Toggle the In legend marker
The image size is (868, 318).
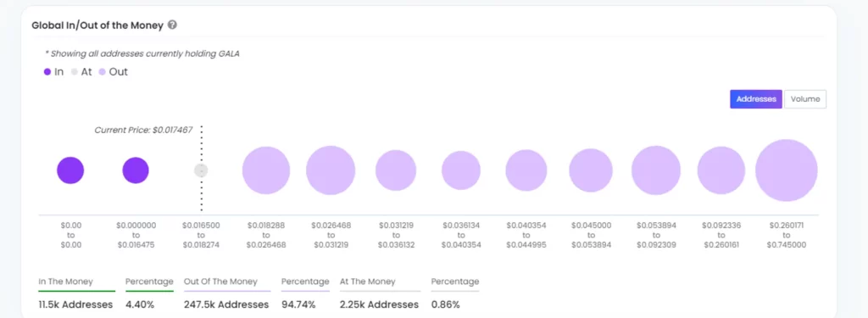click(47, 71)
